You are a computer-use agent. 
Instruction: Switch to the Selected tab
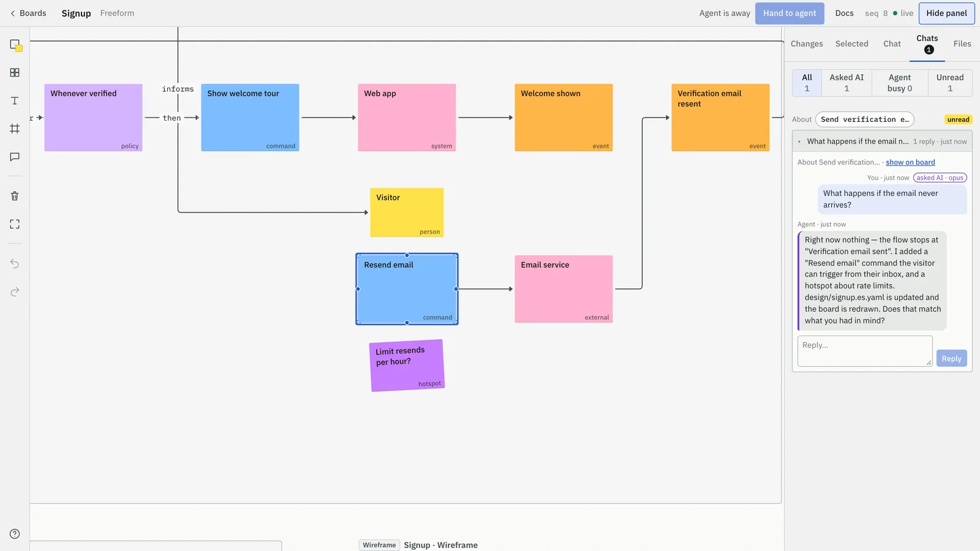pos(851,44)
